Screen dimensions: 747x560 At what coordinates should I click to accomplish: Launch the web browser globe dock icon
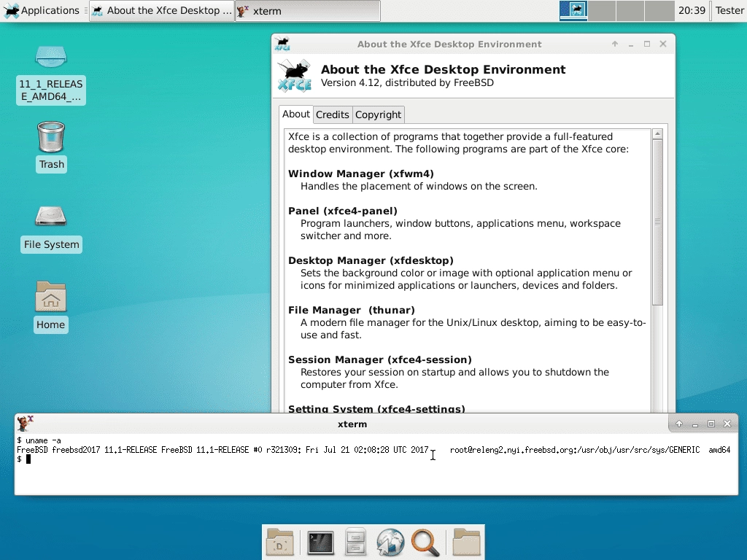[390, 542]
